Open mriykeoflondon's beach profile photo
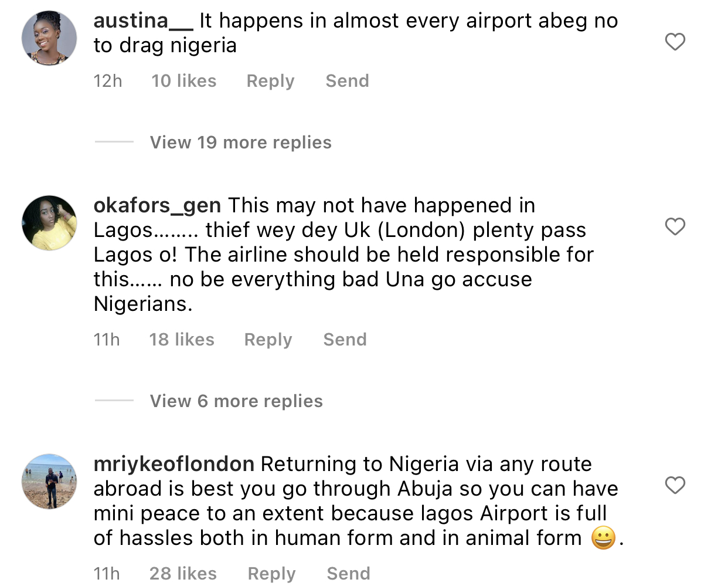The height and width of the screenshot is (586, 728). [49, 481]
